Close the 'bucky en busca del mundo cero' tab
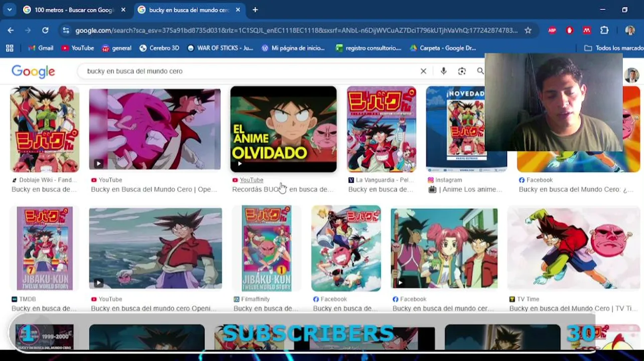Image resolution: width=644 pixels, height=361 pixels. (x=238, y=10)
